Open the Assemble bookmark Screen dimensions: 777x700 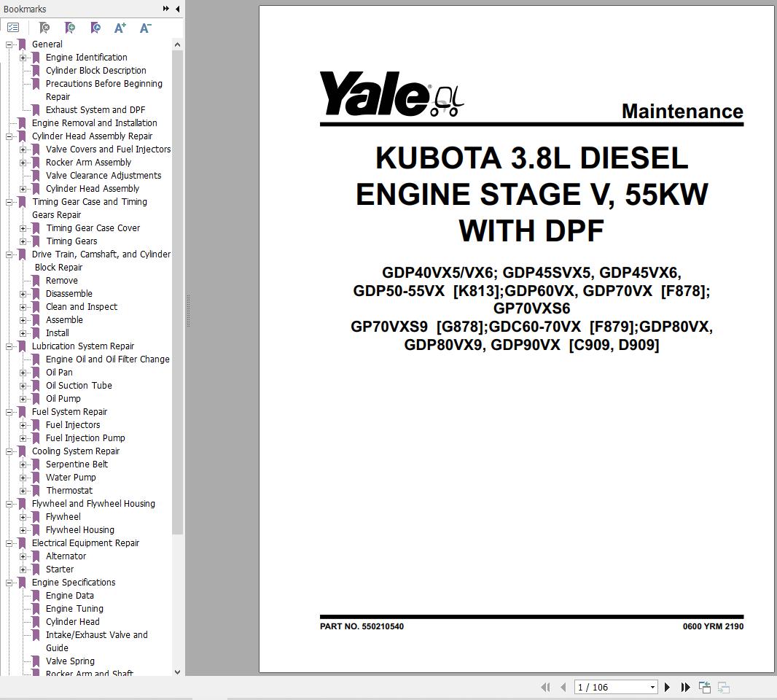coord(64,320)
